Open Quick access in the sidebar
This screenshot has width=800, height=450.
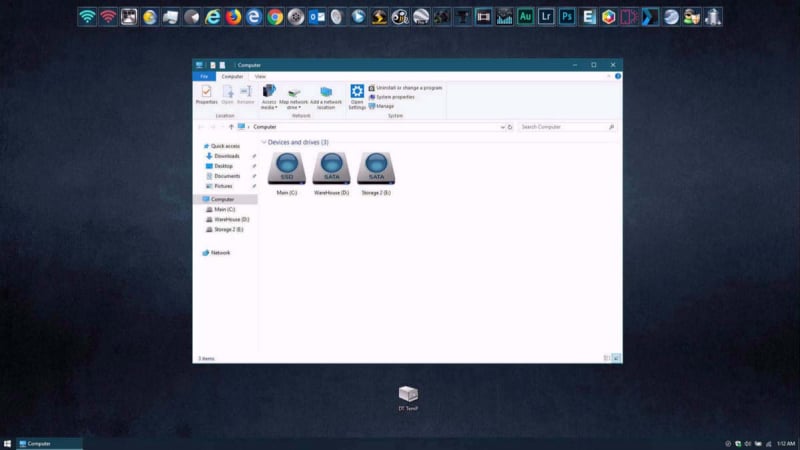point(225,146)
